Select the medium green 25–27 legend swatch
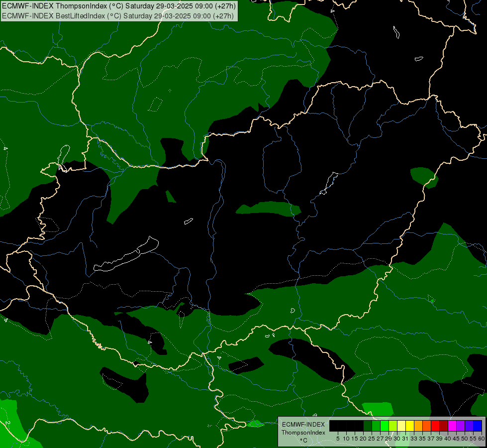 [376, 426]
